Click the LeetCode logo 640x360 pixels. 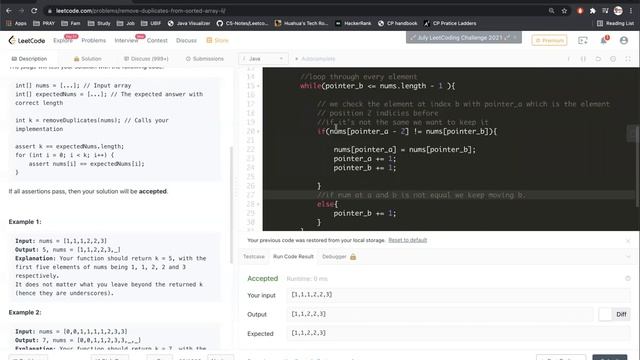coord(27,40)
